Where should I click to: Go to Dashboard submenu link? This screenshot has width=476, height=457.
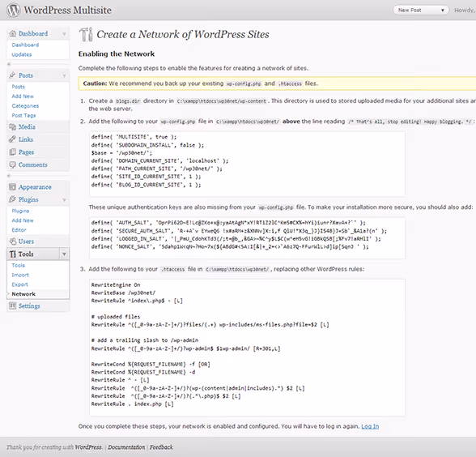coord(25,45)
